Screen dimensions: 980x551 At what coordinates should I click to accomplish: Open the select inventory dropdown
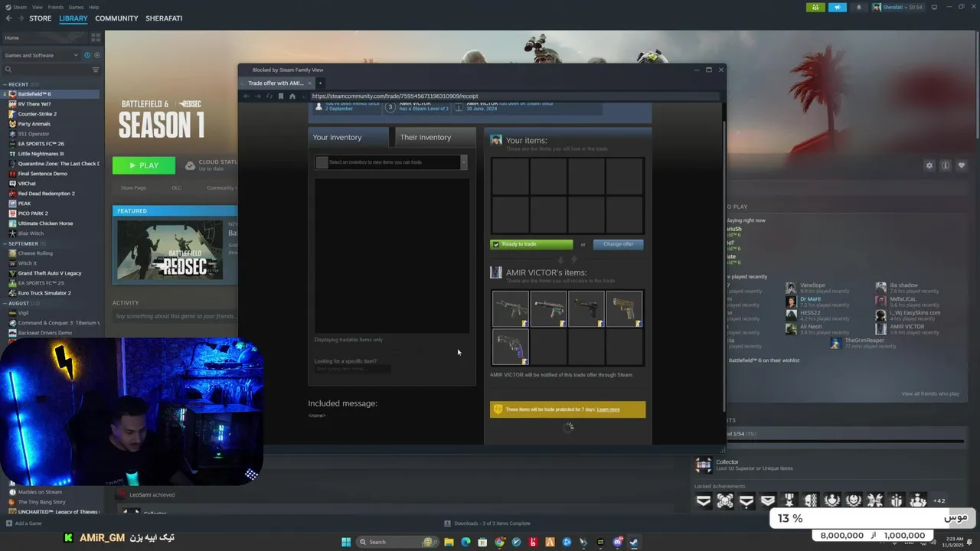point(390,162)
